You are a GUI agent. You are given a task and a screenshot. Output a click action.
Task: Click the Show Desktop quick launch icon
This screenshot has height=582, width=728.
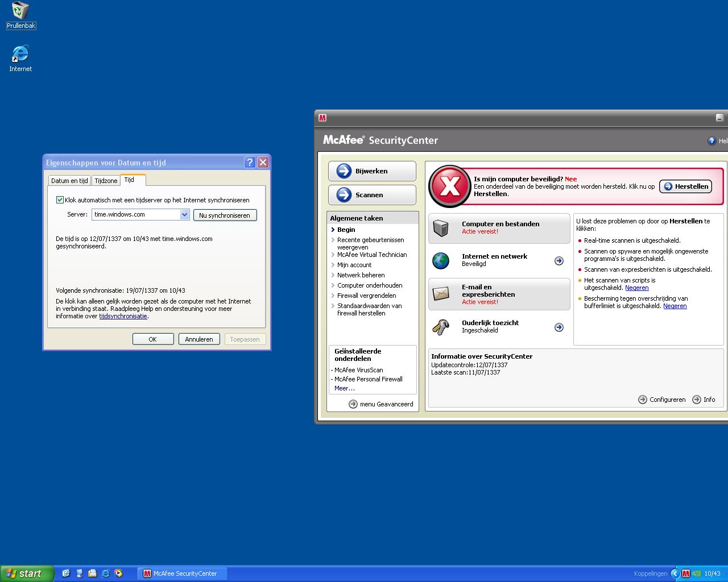pos(66,573)
